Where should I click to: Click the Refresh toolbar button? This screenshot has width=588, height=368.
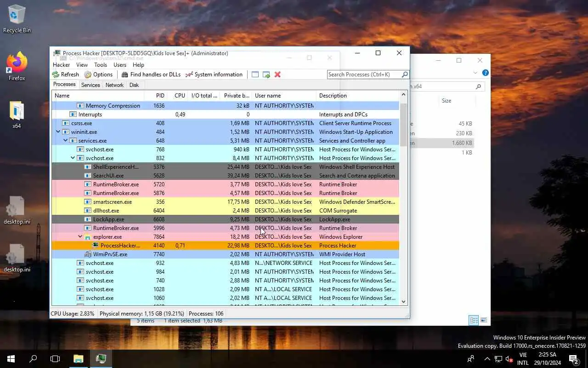[x=65, y=75]
